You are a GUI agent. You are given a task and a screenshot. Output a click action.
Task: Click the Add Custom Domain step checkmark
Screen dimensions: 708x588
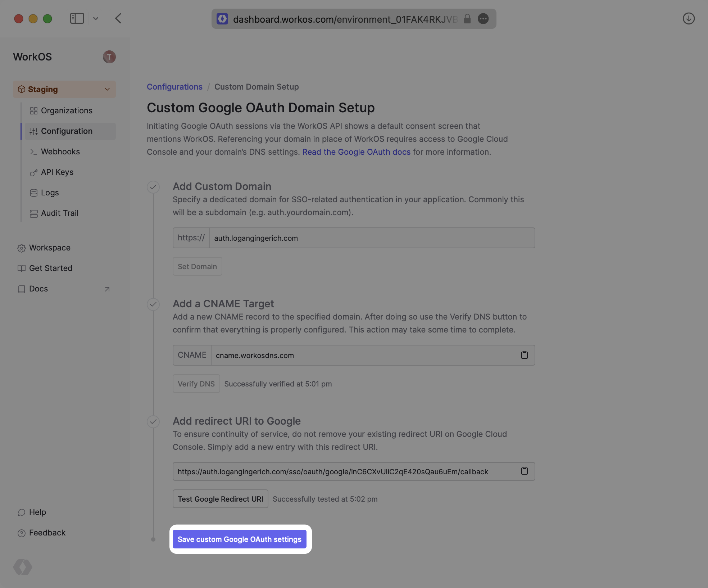[153, 187]
